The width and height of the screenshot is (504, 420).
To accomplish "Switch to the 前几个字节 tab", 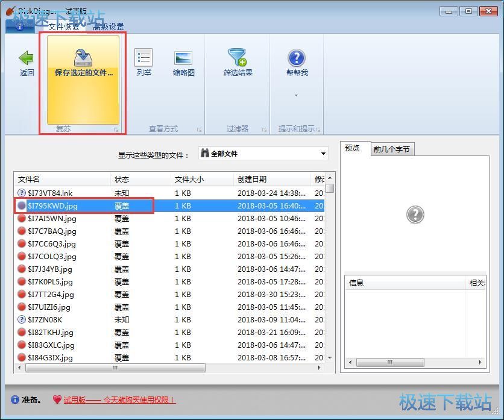I will (x=391, y=149).
